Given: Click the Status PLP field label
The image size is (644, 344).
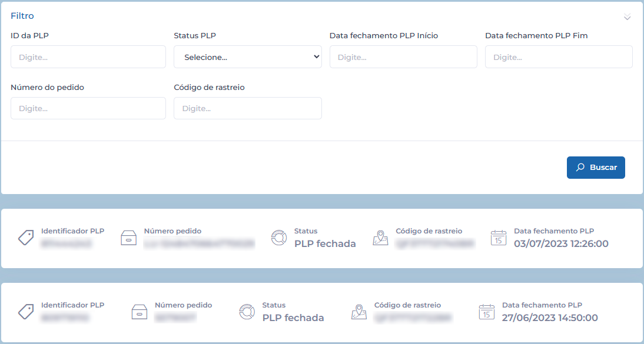Looking at the screenshot, I should coord(195,36).
